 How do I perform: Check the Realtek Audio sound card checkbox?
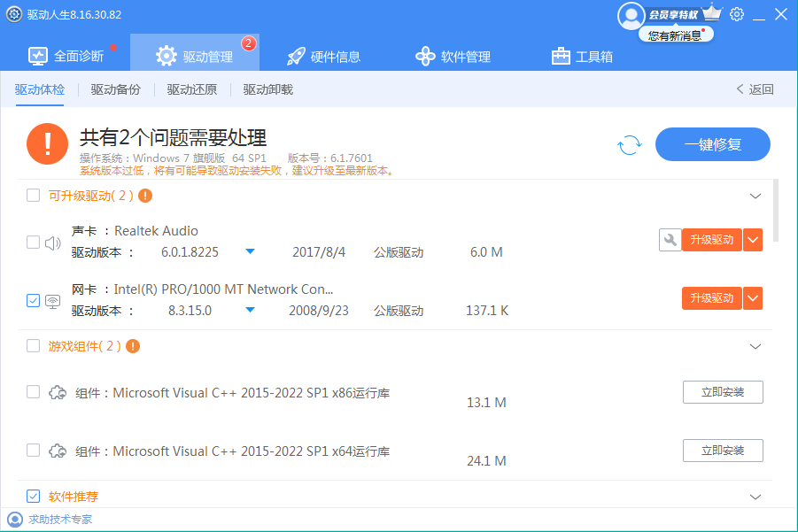click(x=33, y=242)
